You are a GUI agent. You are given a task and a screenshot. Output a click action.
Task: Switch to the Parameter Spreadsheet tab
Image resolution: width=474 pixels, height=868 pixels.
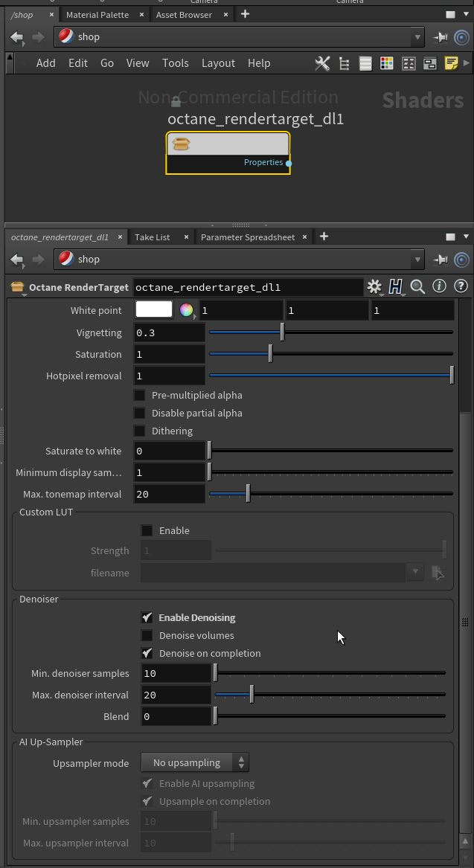[x=248, y=237]
